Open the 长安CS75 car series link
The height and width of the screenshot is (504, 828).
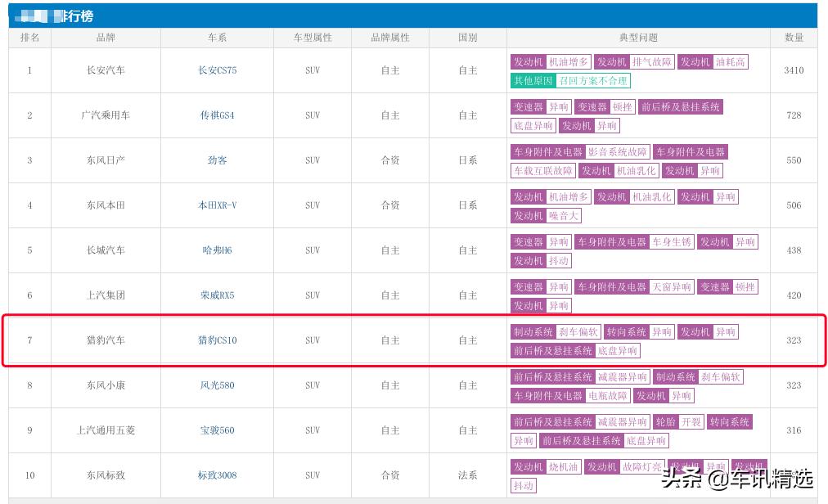point(217,70)
